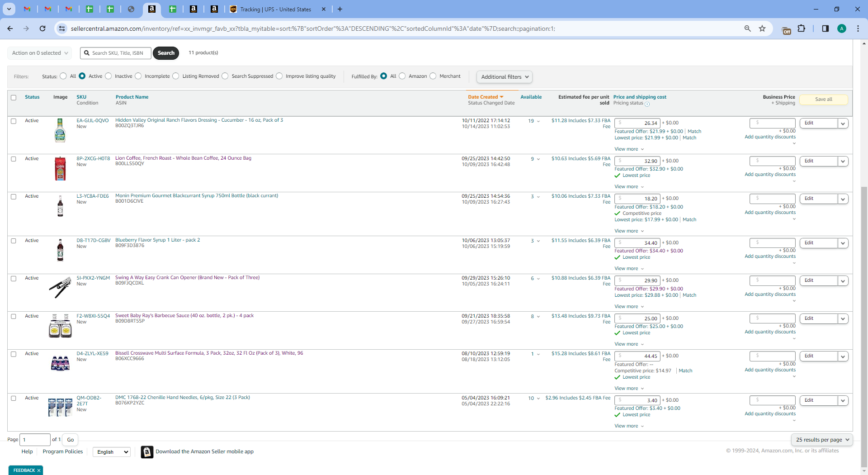Select the Active status filter
Image resolution: width=868 pixels, height=475 pixels.
(82, 76)
